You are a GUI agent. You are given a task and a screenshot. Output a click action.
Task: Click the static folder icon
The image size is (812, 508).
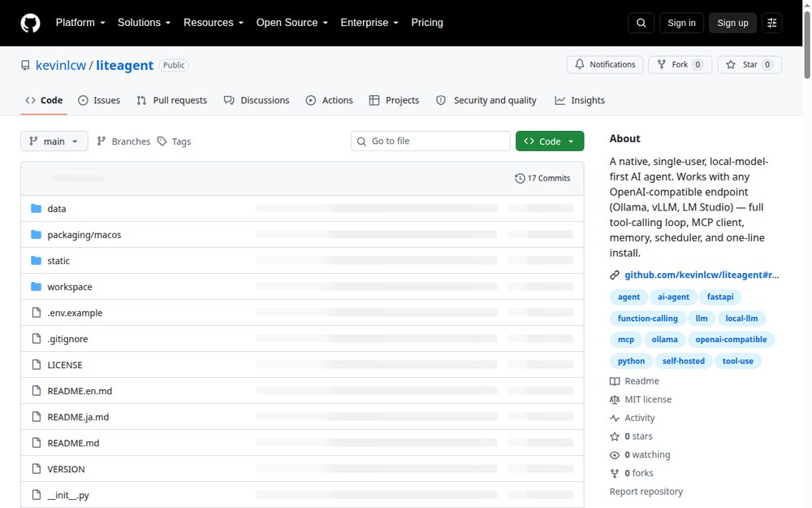click(x=36, y=260)
